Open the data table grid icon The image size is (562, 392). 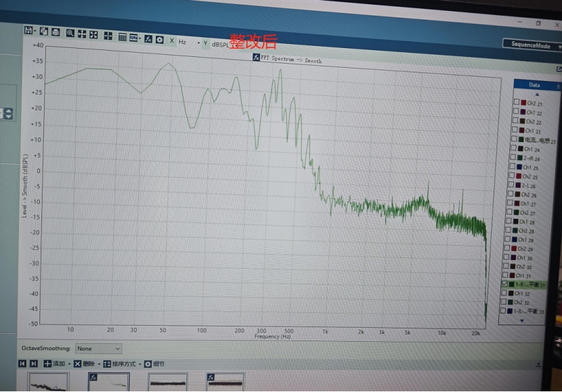click(x=123, y=37)
